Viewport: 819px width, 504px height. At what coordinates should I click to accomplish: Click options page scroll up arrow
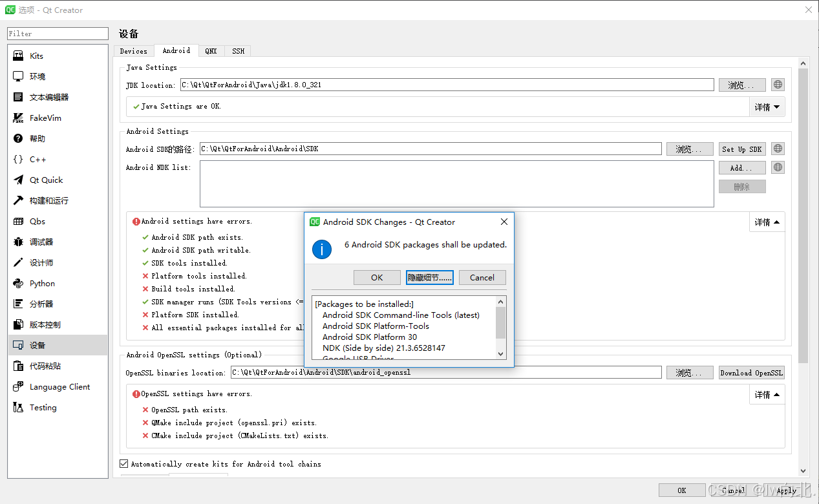click(x=803, y=63)
